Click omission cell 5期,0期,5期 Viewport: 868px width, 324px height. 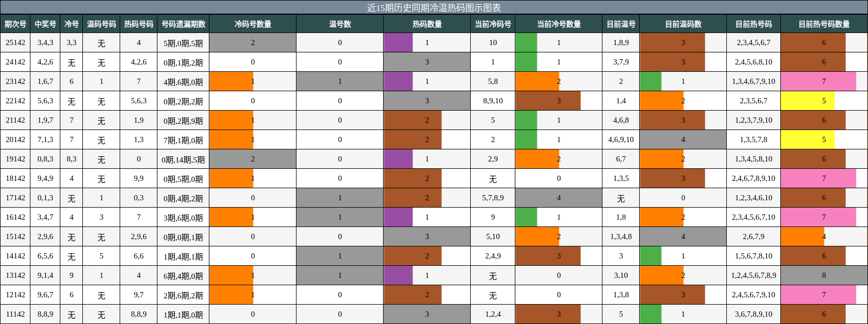tap(183, 42)
